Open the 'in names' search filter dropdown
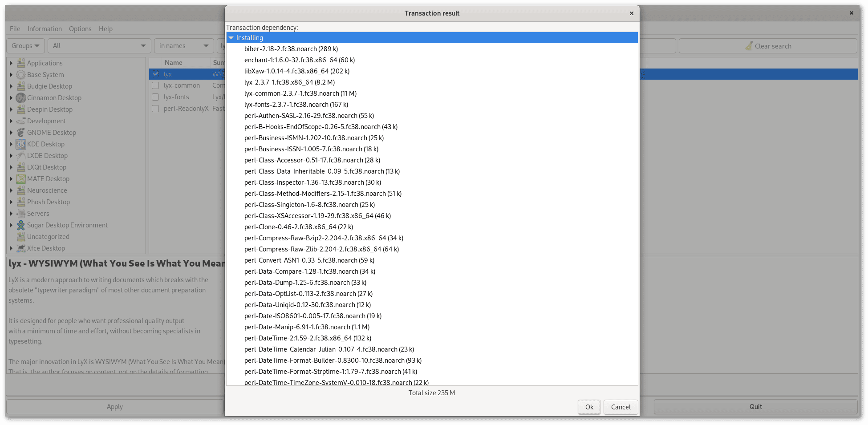 coord(183,46)
